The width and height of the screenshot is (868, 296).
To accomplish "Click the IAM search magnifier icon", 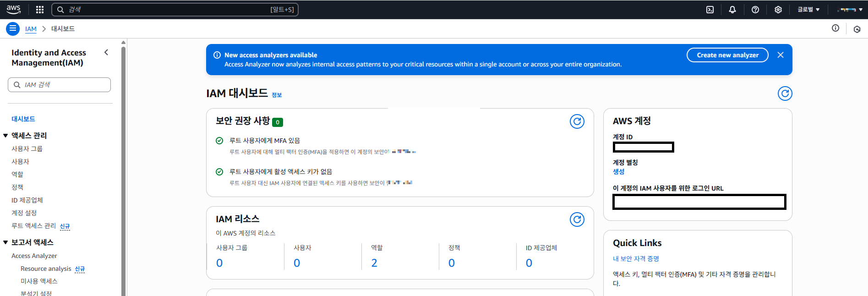I will point(17,85).
